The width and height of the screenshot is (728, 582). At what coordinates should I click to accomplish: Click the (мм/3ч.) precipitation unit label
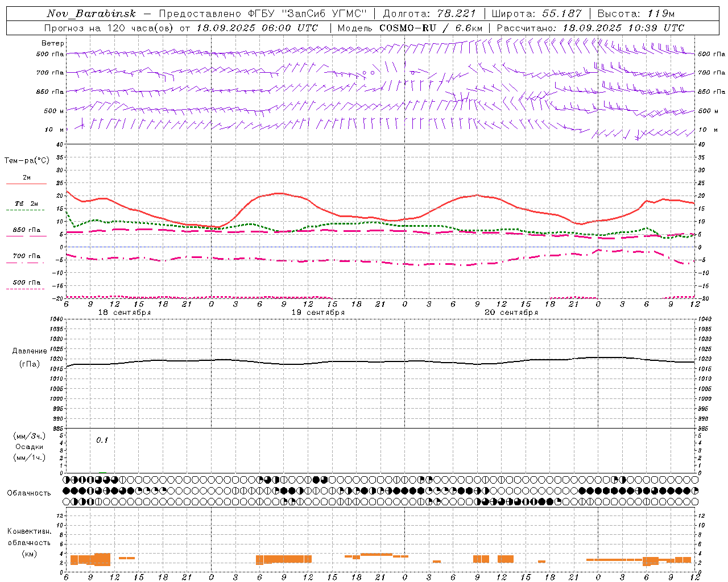[30, 436]
